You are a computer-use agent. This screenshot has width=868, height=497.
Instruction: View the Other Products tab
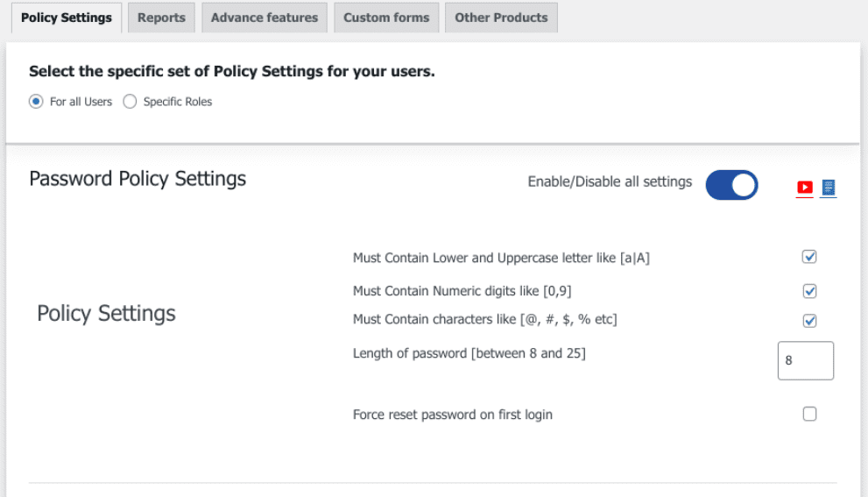[x=501, y=18]
